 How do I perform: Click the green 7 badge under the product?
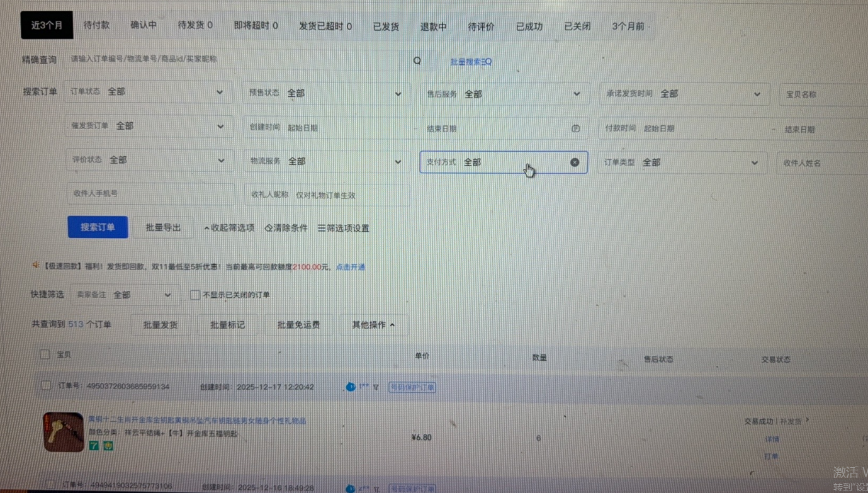pyautogui.click(x=93, y=446)
